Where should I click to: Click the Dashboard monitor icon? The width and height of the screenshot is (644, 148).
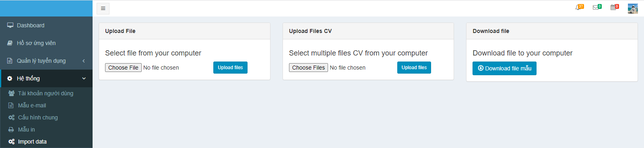[x=10, y=25]
